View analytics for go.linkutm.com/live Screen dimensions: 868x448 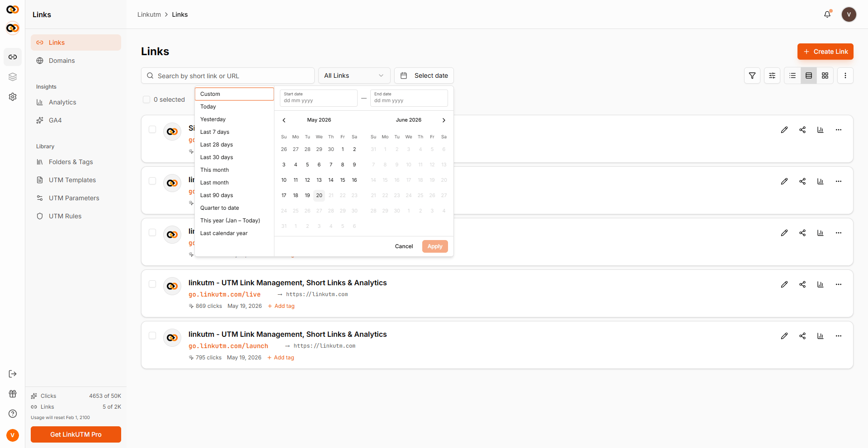(821, 284)
